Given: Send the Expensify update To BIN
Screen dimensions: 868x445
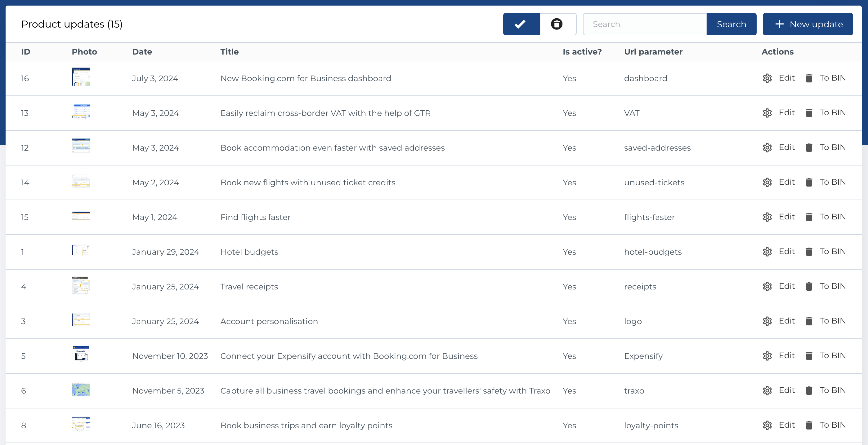Looking at the screenshot, I should [x=833, y=356].
